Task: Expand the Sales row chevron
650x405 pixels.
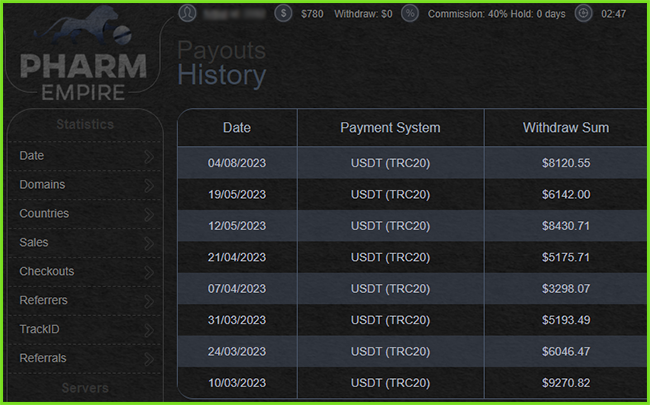Action: coord(148,243)
